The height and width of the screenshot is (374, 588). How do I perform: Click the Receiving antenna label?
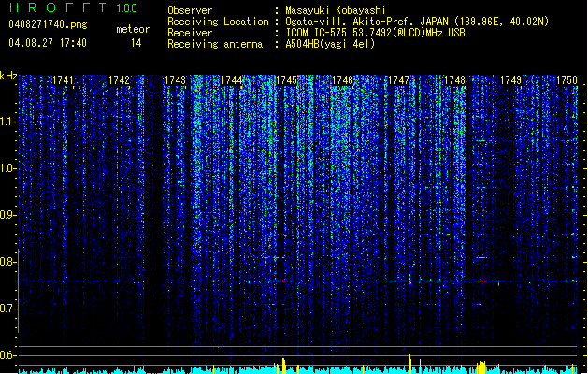(215, 44)
